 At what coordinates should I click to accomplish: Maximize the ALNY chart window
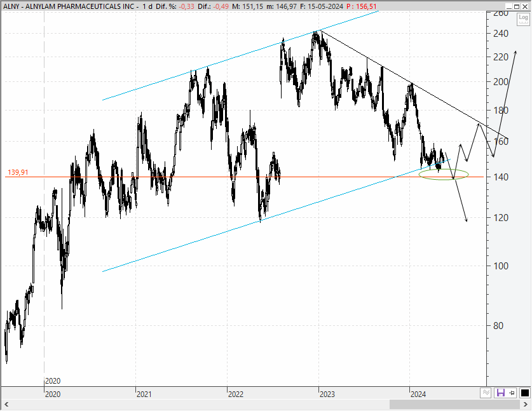click(516, 6)
